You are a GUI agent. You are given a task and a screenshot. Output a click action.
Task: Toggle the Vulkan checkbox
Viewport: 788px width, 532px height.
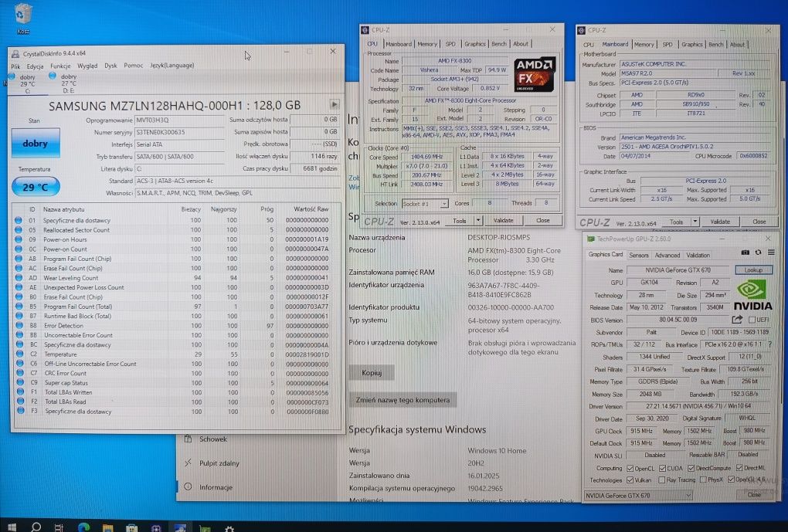[x=630, y=480]
